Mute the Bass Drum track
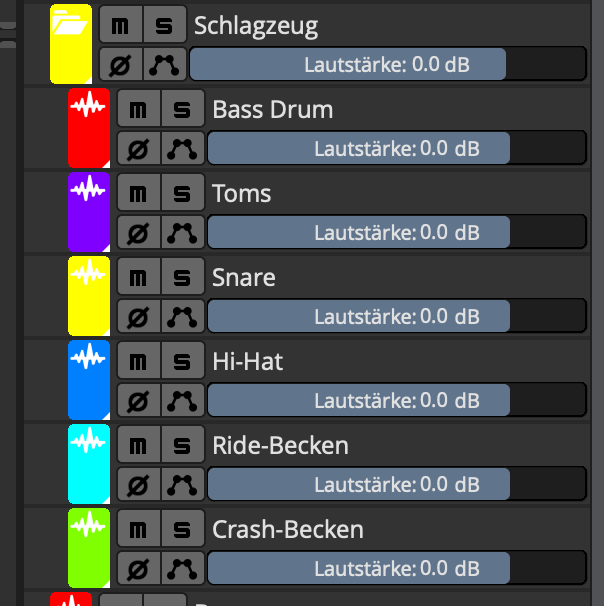The image size is (604, 606). (x=138, y=108)
